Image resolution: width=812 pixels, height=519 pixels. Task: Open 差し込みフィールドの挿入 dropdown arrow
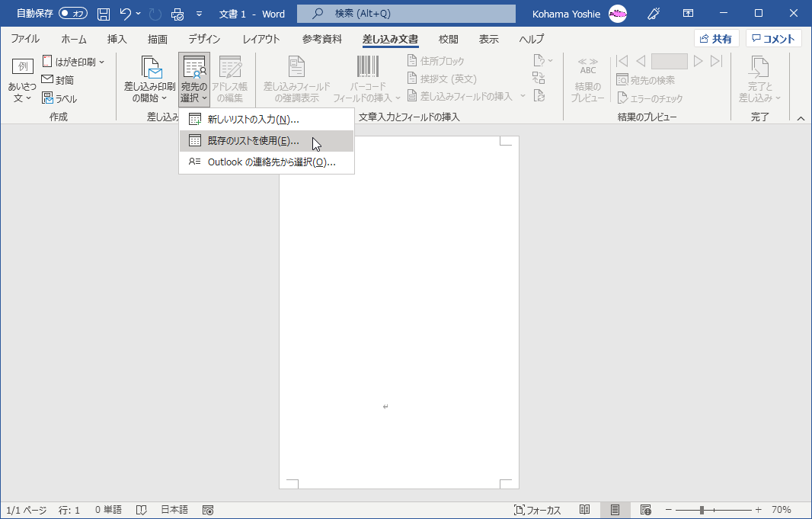tap(523, 96)
